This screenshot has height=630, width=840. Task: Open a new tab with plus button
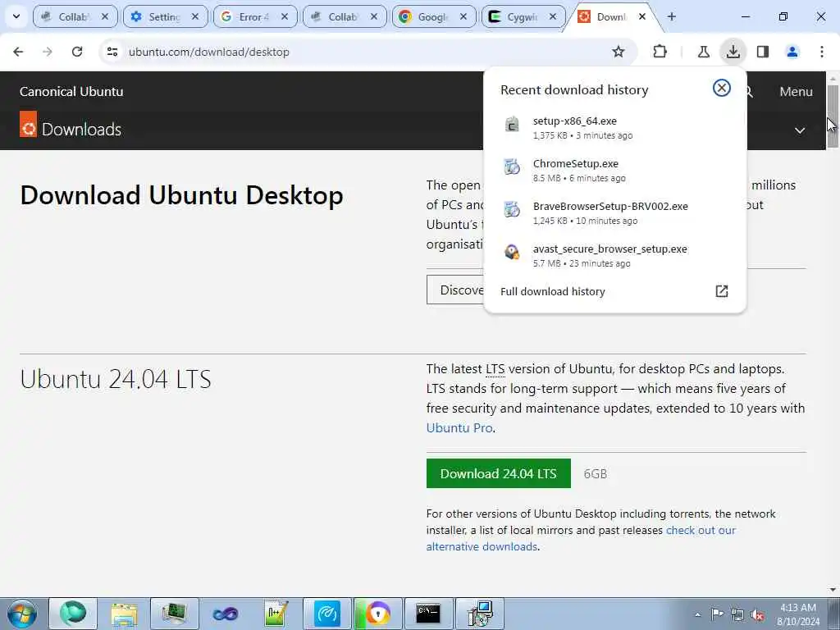tap(671, 17)
